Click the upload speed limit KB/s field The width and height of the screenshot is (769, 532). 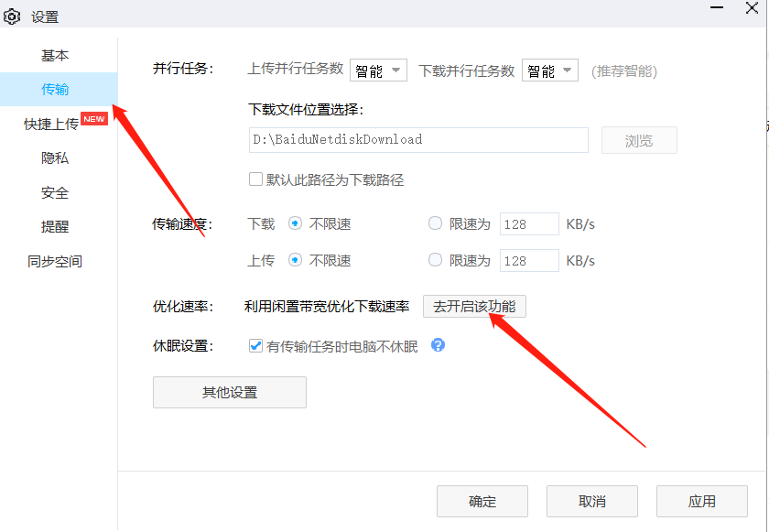(x=529, y=260)
